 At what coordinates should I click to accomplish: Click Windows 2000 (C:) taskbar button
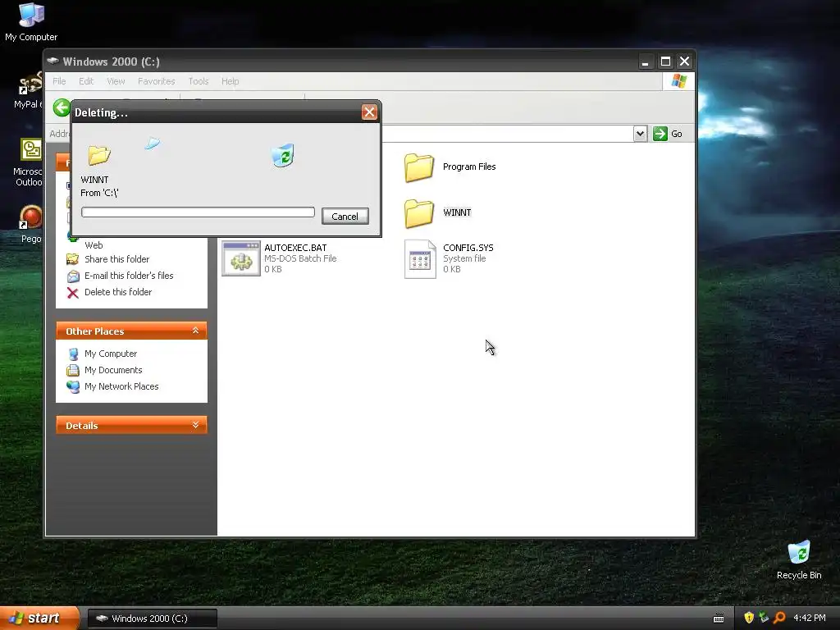tap(153, 619)
